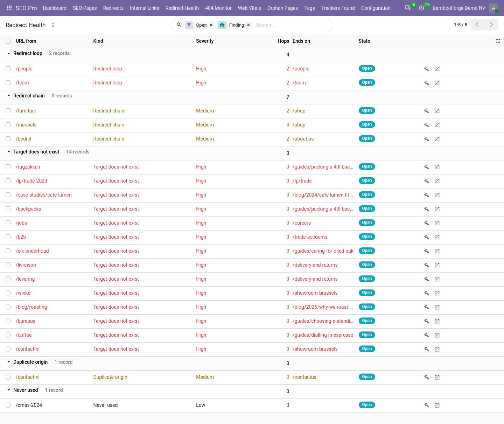Click the user avatar icon
The height and width of the screenshot is (424, 504).
pyautogui.click(x=493, y=8)
